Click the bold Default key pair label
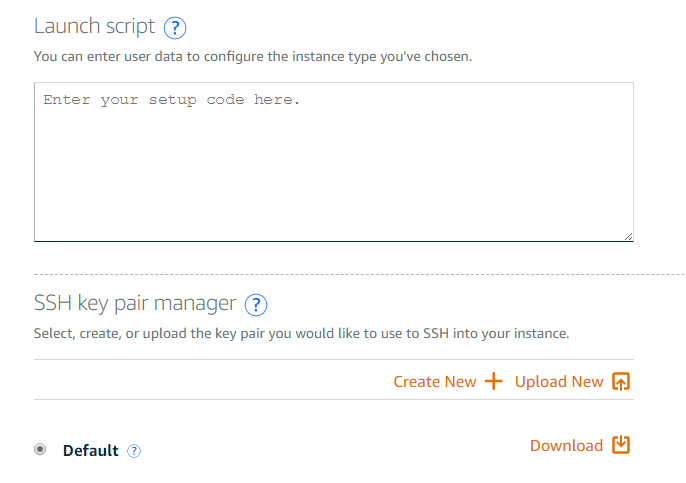Image resolution: width=686 pixels, height=483 pixels. [91, 450]
